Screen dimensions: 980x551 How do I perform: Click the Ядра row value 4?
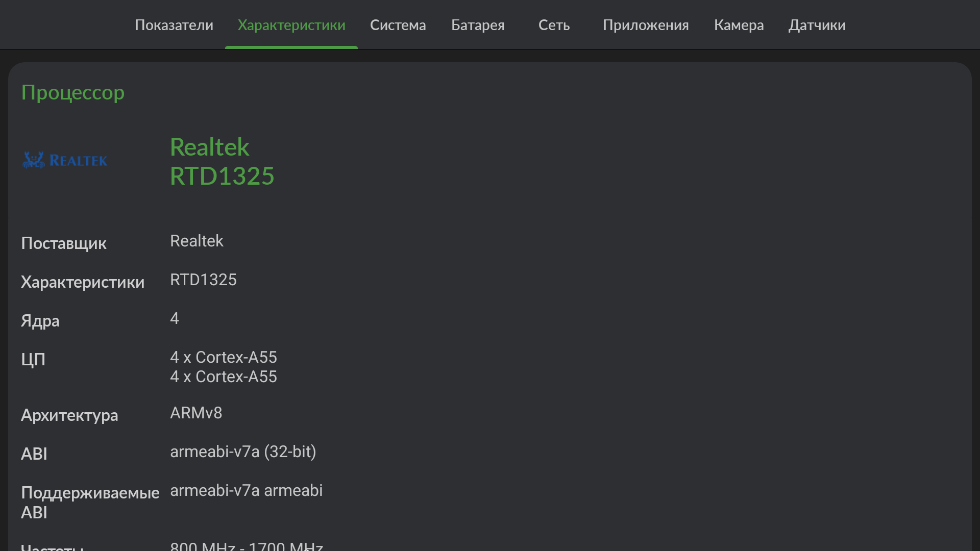(x=175, y=318)
